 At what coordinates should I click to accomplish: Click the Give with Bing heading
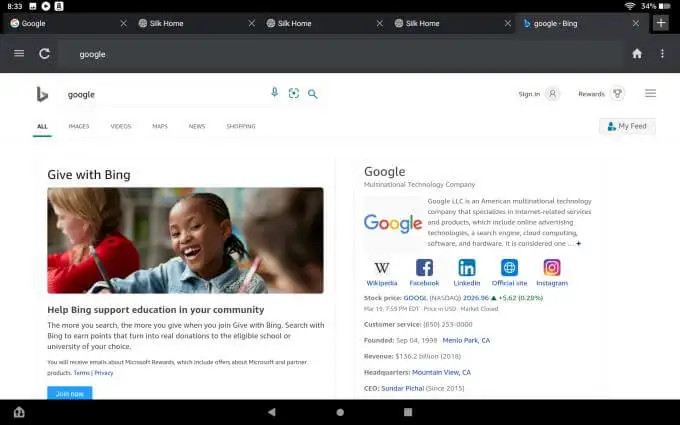tap(88, 174)
